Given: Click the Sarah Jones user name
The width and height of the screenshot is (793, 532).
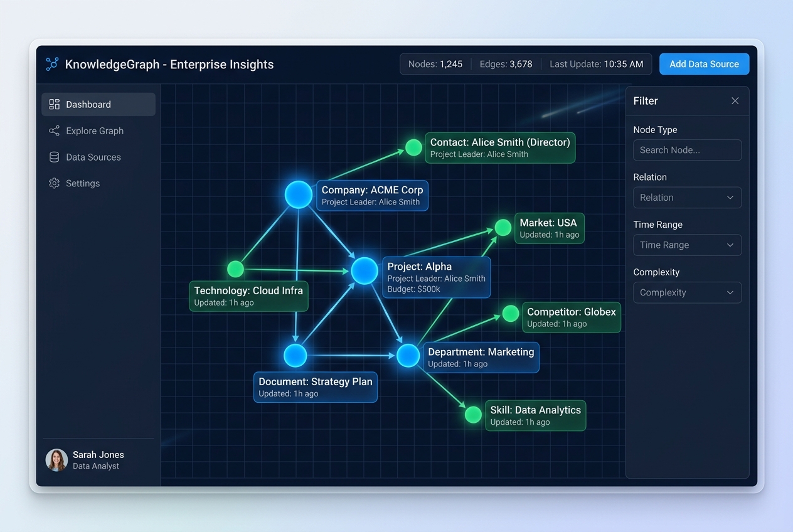Looking at the screenshot, I should coord(98,455).
